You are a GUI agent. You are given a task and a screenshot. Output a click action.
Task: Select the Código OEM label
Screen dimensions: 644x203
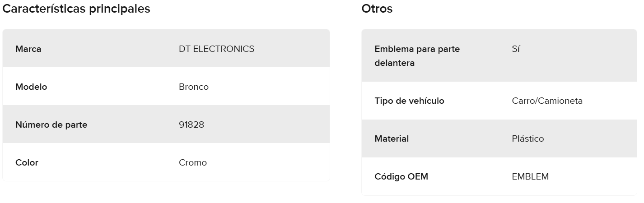click(x=401, y=176)
